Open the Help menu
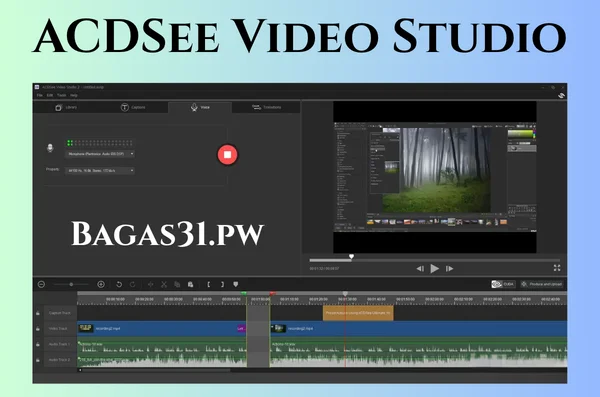600x397 pixels. [x=74, y=95]
